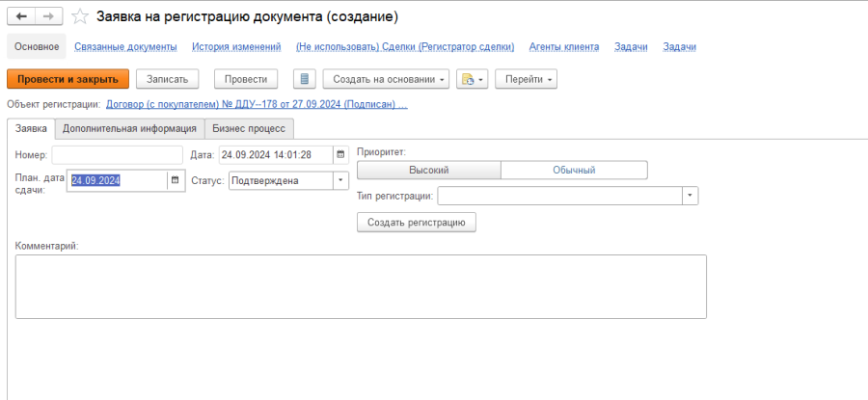The height and width of the screenshot is (400, 868).
Task: Set priority to Высокий
Action: (x=428, y=170)
